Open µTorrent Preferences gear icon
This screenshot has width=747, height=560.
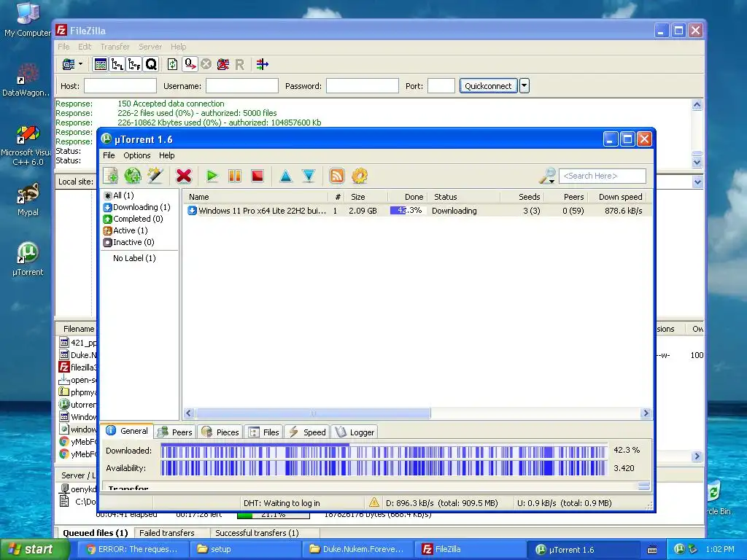point(360,176)
